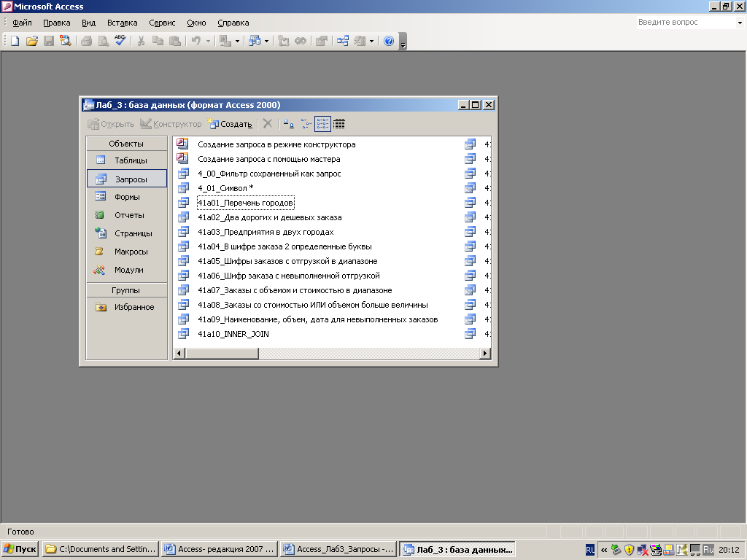Click the File Search toolbar icon
Image resolution: width=747 pixels, height=560 pixels.
(65, 41)
